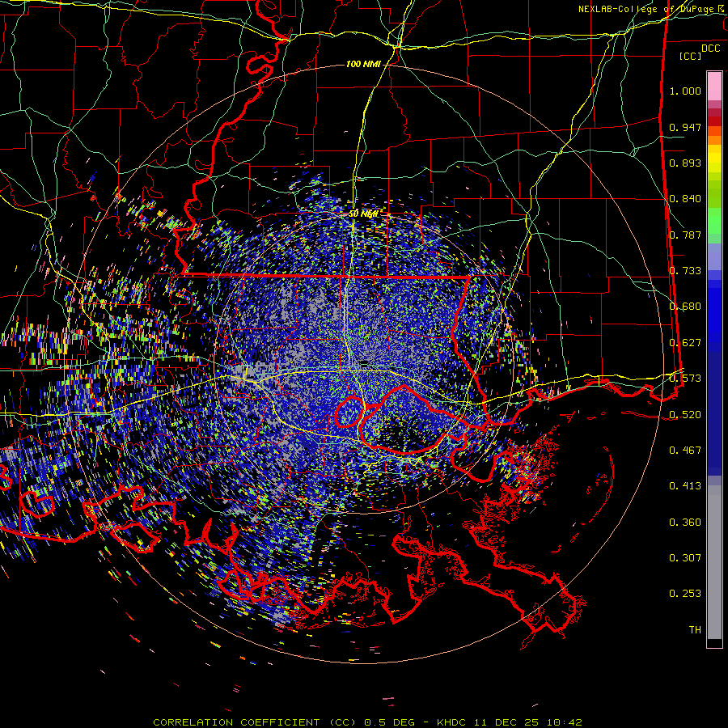Click the CORRELATION COEFFICIENT (CC) caption text
Viewport: 728px width, 728px height.
coord(255,722)
